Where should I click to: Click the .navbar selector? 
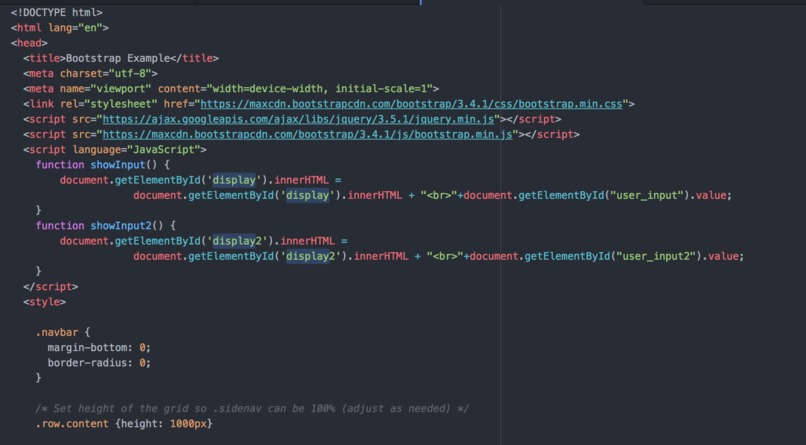[57, 332]
